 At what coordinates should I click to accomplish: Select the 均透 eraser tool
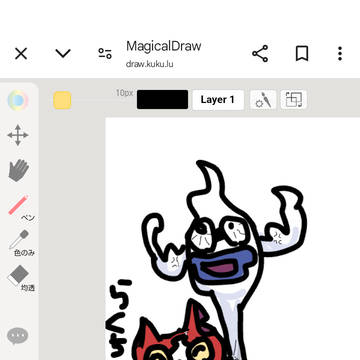pos(21,278)
